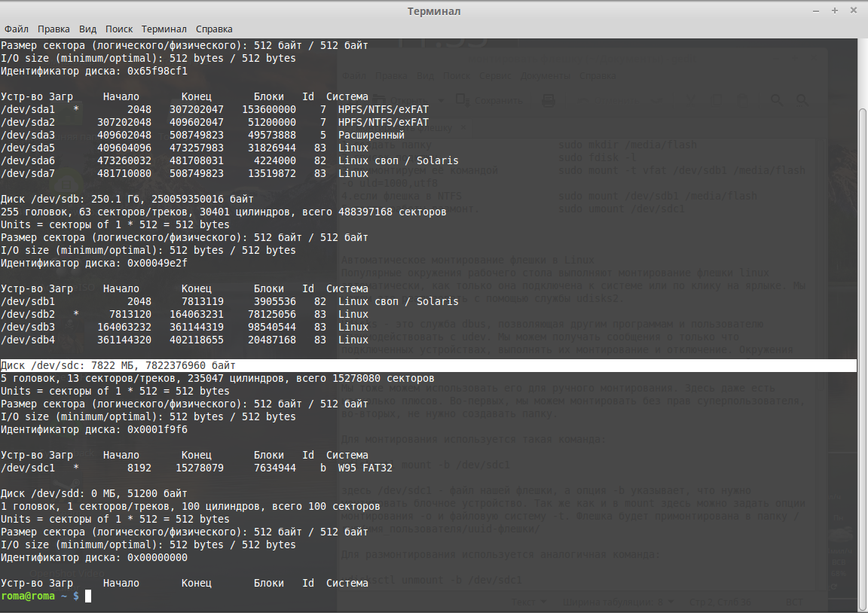Click the terminal's vertical scrollbar
868x613 pixels.
863,301
